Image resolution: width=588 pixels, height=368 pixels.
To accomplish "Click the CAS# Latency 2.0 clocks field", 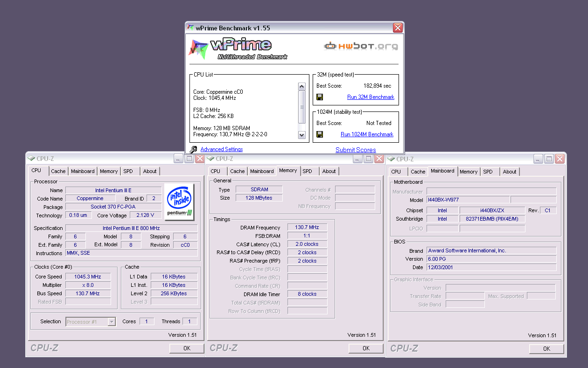I will pos(307,244).
